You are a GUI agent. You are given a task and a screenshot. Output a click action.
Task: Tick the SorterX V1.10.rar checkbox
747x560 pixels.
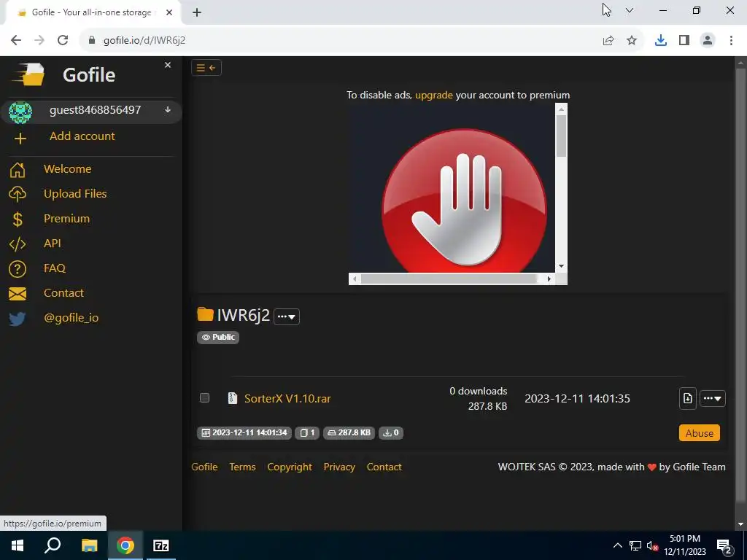pos(204,397)
